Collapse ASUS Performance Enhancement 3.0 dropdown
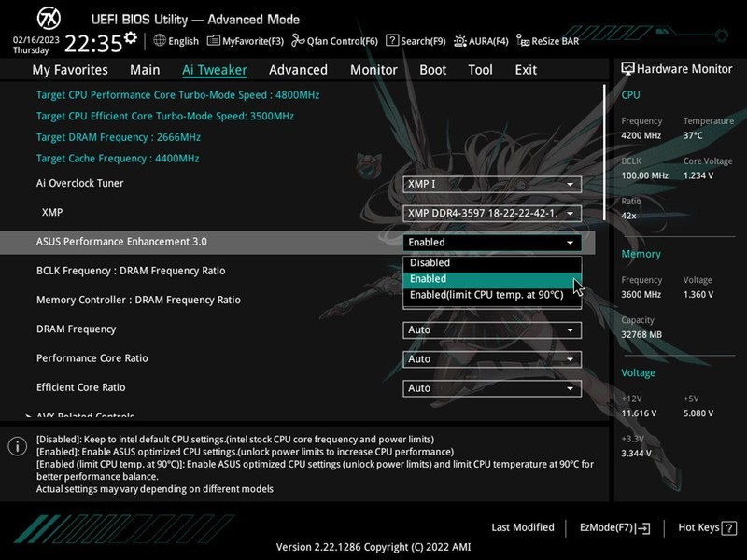The image size is (747, 560). (492, 243)
